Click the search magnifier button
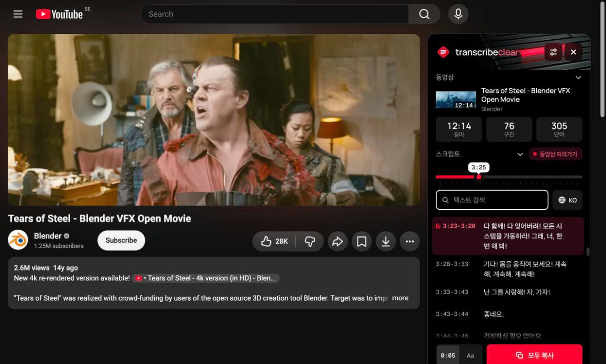Viewport: 606px width, 364px height. coord(424,14)
